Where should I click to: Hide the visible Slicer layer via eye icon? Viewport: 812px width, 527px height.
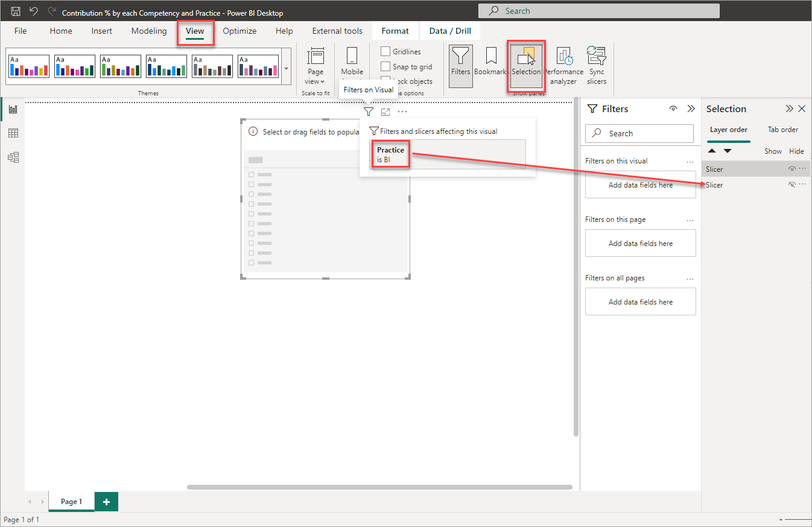click(792, 169)
